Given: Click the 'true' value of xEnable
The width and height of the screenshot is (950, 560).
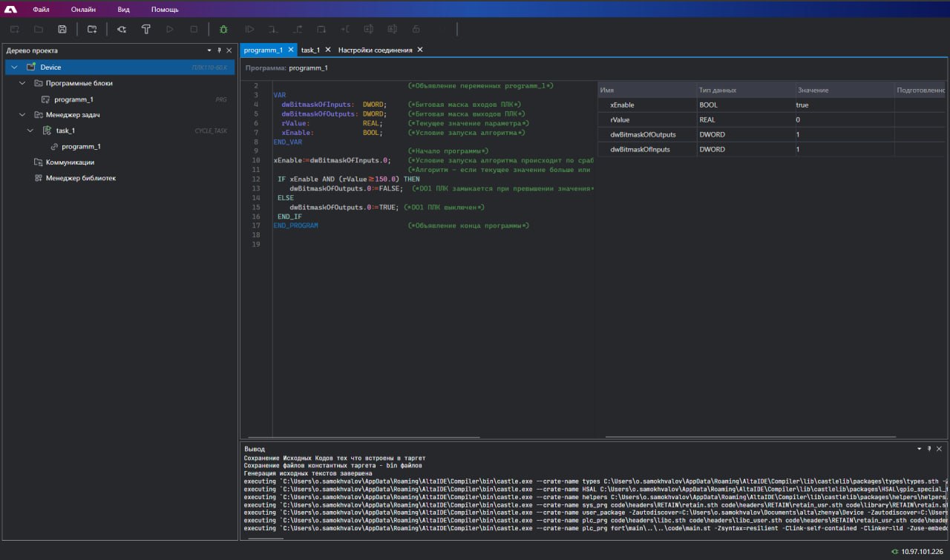Looking at the screenshot, I should coord(802,105).
